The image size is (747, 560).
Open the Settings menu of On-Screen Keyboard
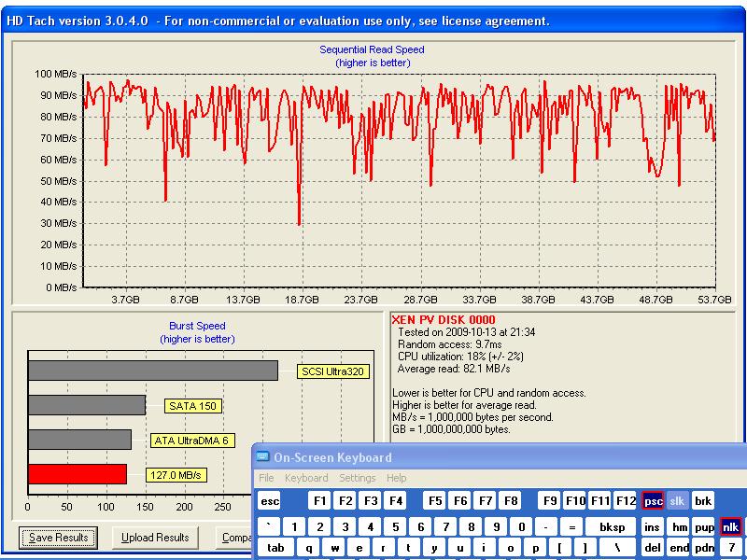click(357, 478)
